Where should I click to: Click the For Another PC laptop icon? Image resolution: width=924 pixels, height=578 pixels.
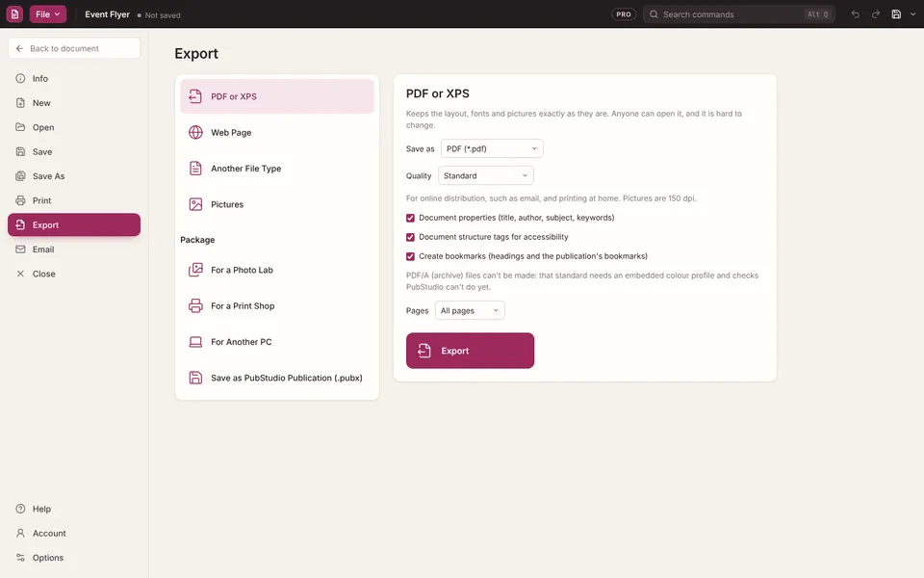click(x=195, y=341)
